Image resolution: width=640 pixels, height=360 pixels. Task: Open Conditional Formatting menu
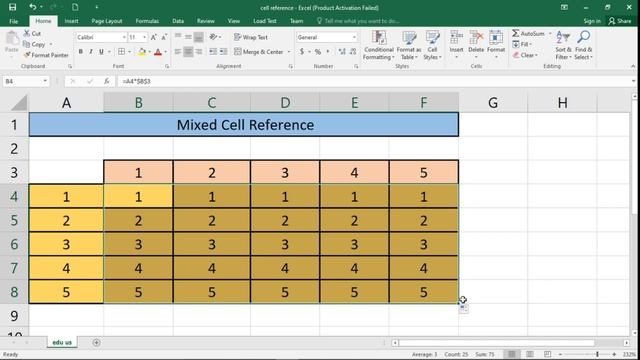(x=379, y=46)
